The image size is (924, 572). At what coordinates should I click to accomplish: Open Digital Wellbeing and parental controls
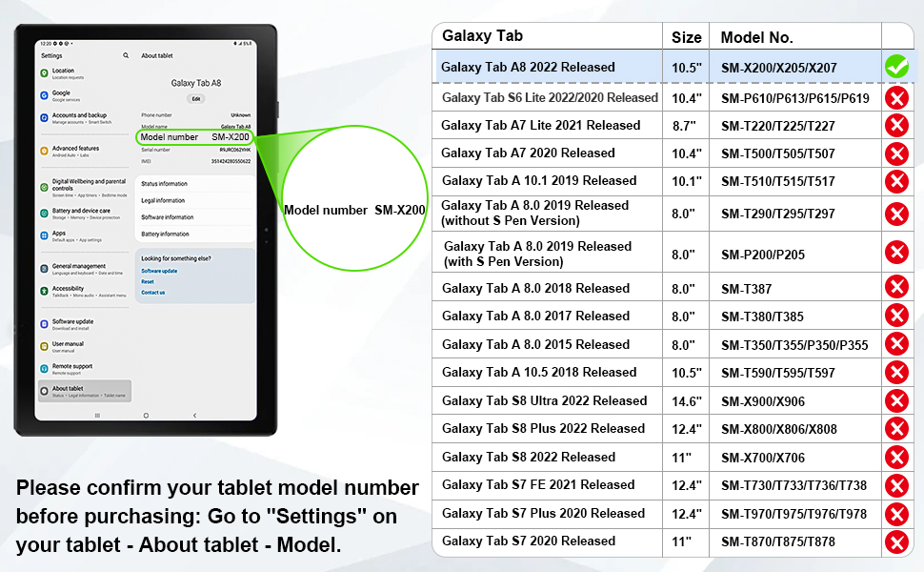click(x=84, y=188)
